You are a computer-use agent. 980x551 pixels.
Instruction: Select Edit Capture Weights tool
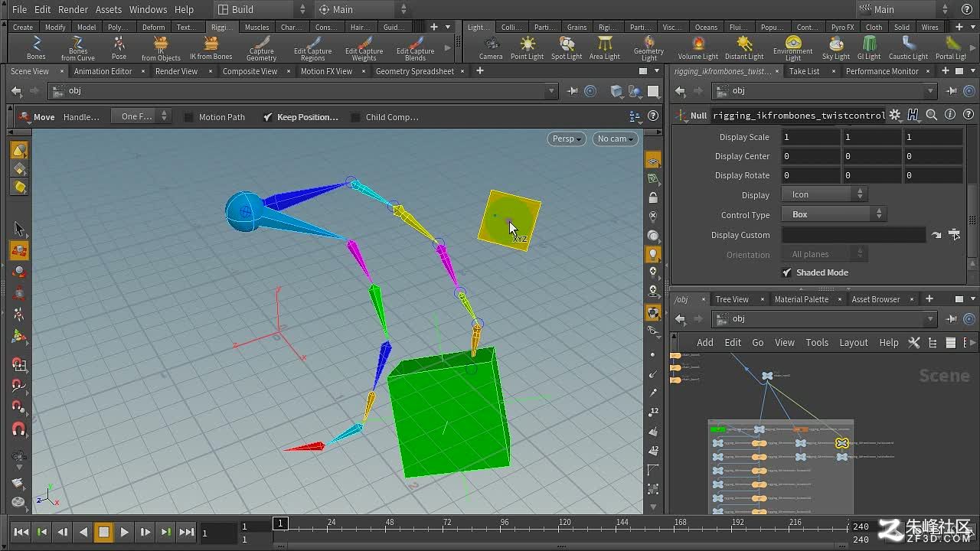pos(364,48)
